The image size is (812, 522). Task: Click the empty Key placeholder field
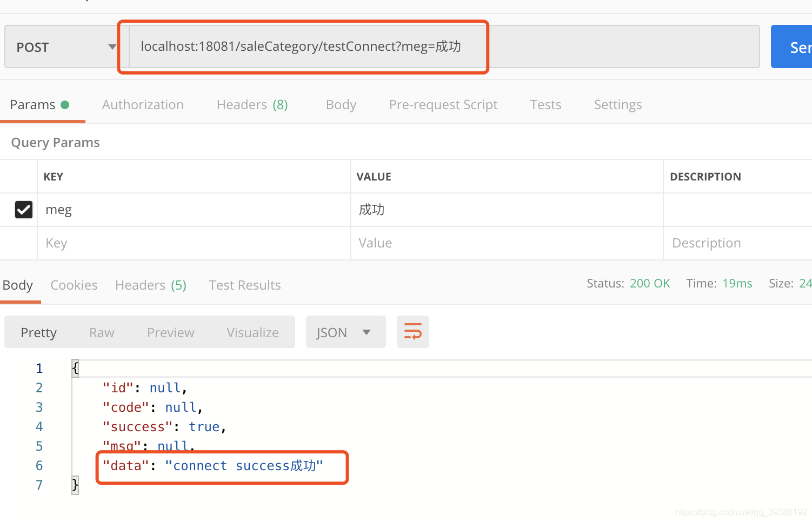(x=194, y=243)
